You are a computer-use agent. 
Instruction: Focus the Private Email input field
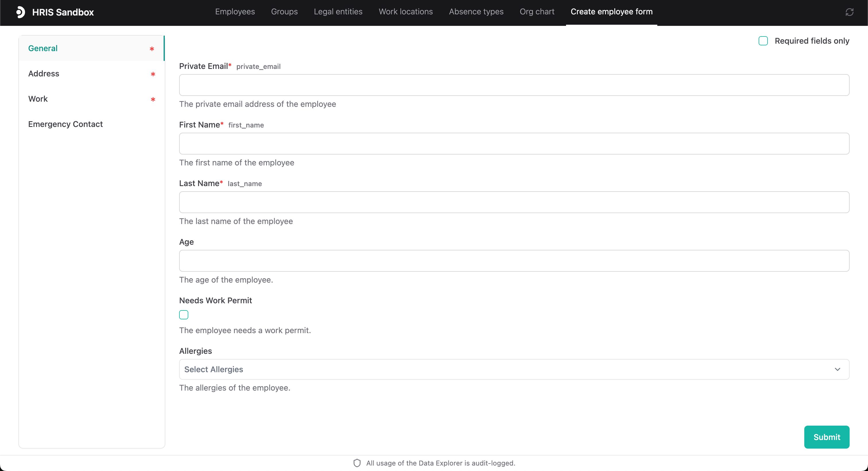click(514, 85)
